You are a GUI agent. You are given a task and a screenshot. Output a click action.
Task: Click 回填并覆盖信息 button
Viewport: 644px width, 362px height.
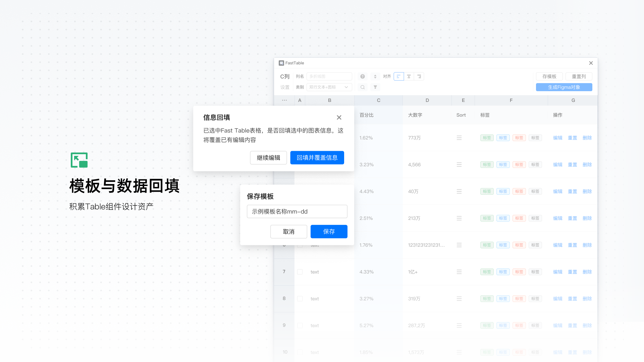(x=317, y=158)
